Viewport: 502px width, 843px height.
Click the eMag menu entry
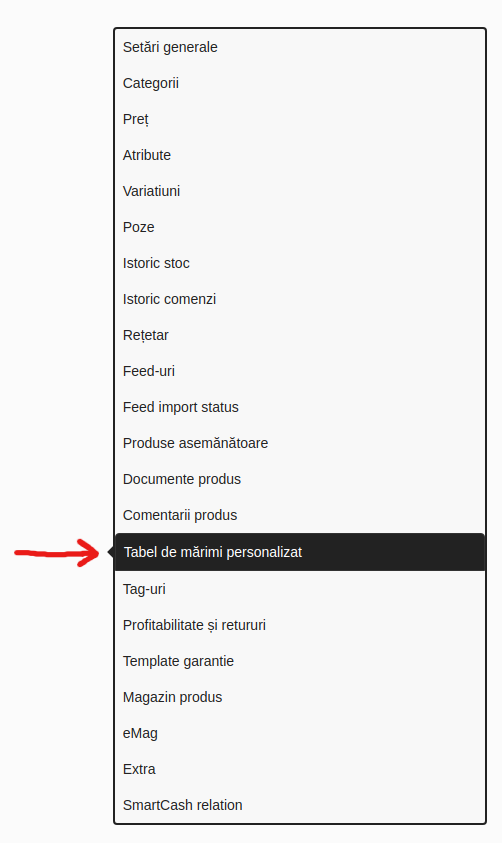click(x=299, y=734)
